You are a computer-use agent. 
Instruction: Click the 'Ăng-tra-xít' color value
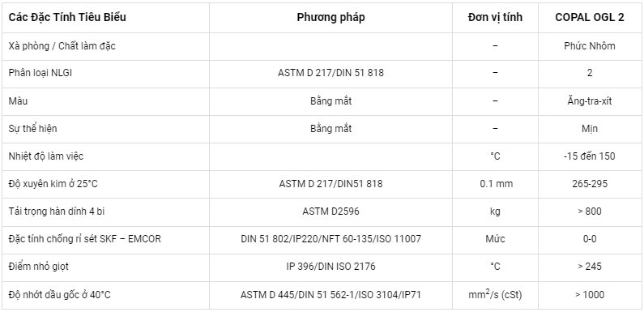(x=590, y=100)
